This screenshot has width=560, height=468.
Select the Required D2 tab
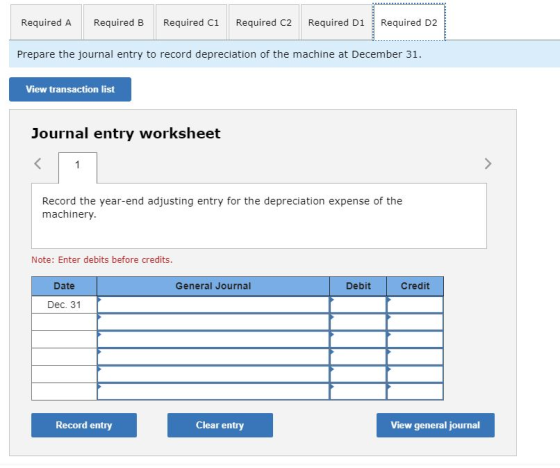coord(409,23)
